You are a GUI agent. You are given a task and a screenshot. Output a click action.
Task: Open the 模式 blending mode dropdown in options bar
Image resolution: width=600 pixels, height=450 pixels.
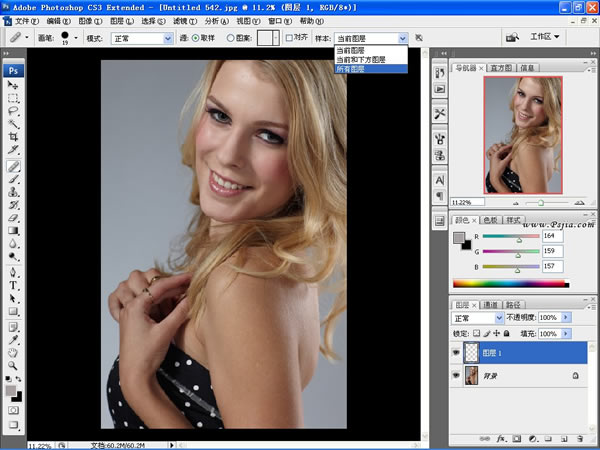[x=141, y=38]
